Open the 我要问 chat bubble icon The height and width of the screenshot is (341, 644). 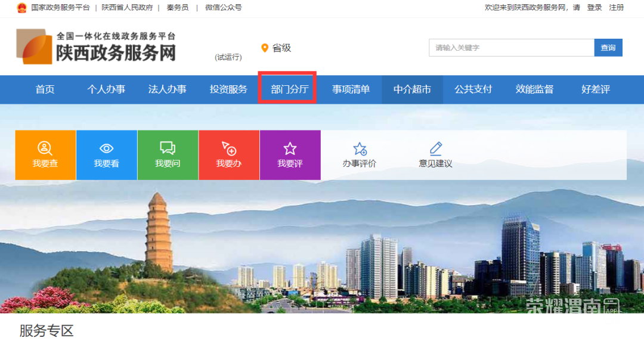click(168, 148)
